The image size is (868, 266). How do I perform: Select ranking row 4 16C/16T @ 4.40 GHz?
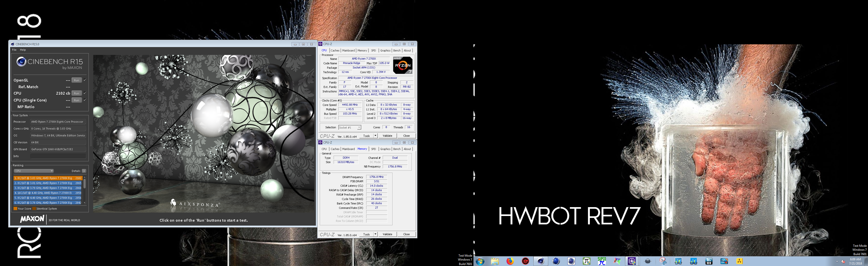coord(48,193)
